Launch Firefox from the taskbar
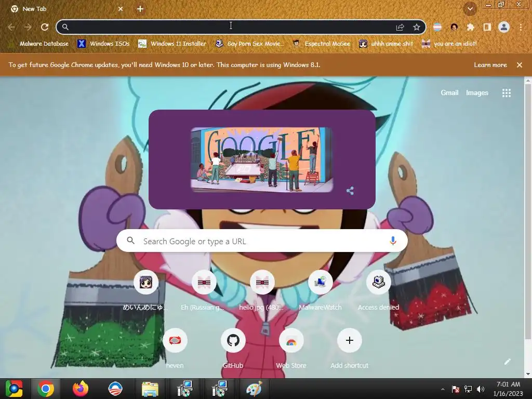532x399 pixels. [x=81, y=389]
